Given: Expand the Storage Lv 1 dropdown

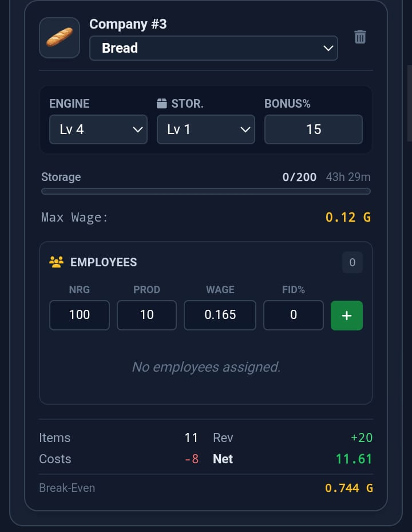Looking at the screenshot, I should coord(206,129).
